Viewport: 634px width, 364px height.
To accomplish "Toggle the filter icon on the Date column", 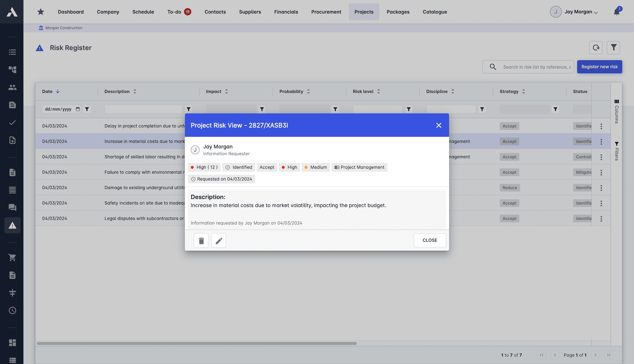I will click(87, 109).
